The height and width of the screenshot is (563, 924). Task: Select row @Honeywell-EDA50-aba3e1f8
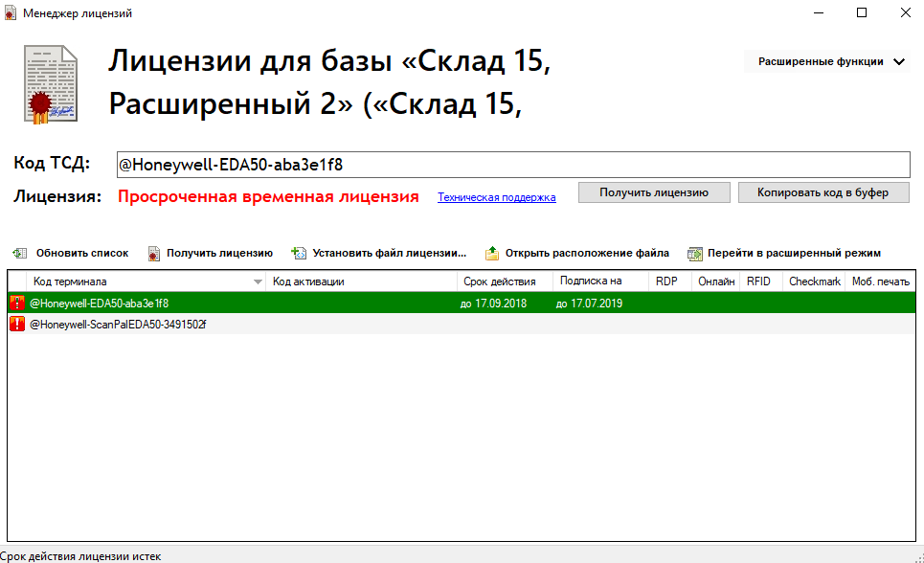(x=462, y=303)
